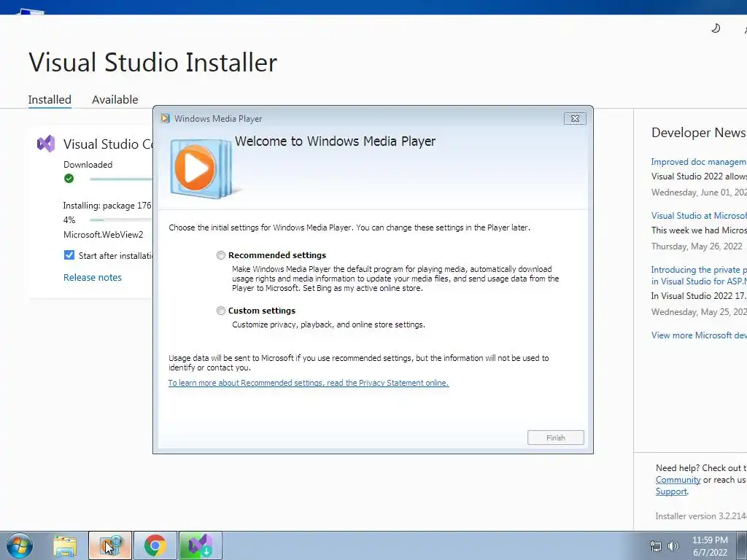
Task: Choose the Custom settings radio option
Action: click(220, 311)
